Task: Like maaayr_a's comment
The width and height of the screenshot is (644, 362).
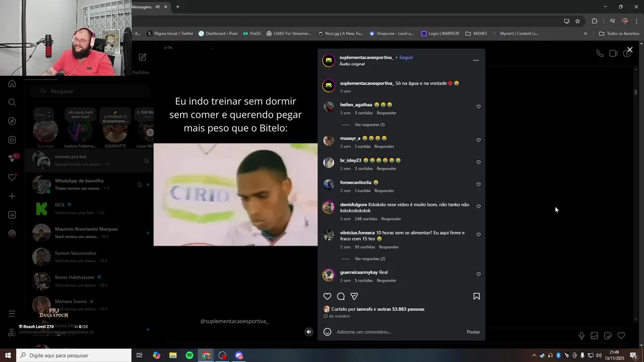Action: (x=478, y=140)
